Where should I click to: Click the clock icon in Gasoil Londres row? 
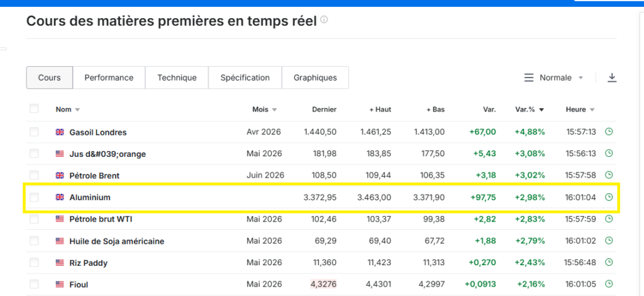[x=609, y=132]
